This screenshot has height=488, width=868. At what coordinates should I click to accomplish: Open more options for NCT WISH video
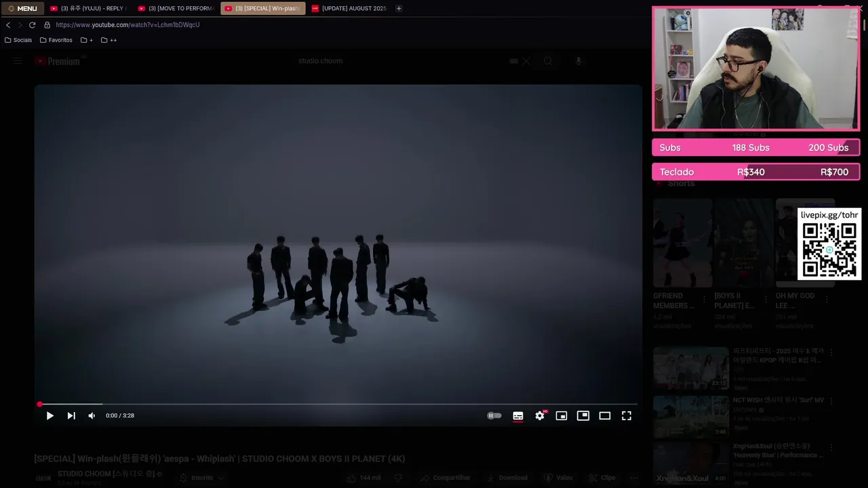coord(831,401)
